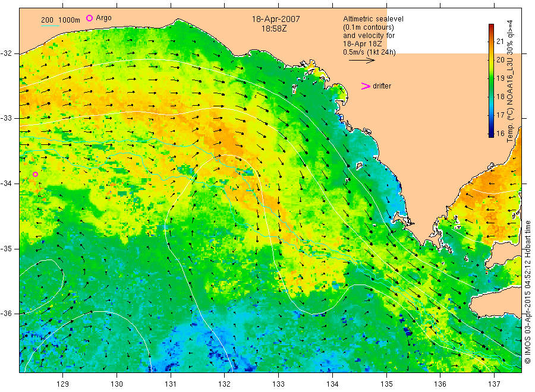The height and width of the screenshot is (392, 535).
Task: Click the colorbar value 18
Action: (x=500, y=97)
